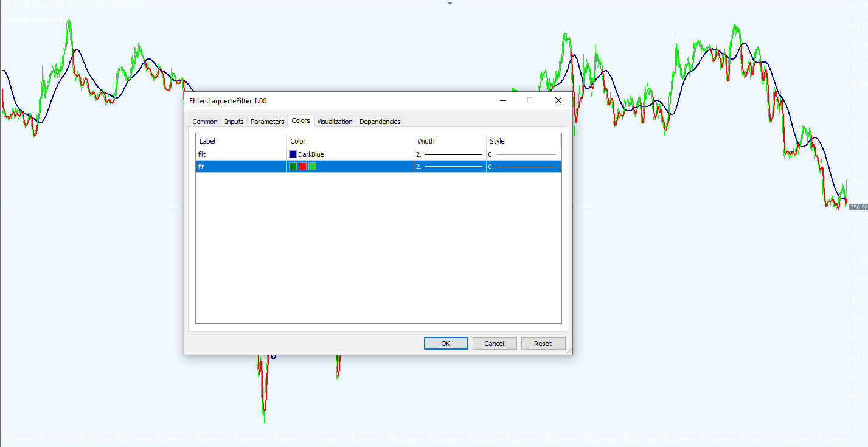Viewport: 868px width, 447px height.
Task: Open the Width setting for the filt line
Action: [x=449, y=154]
